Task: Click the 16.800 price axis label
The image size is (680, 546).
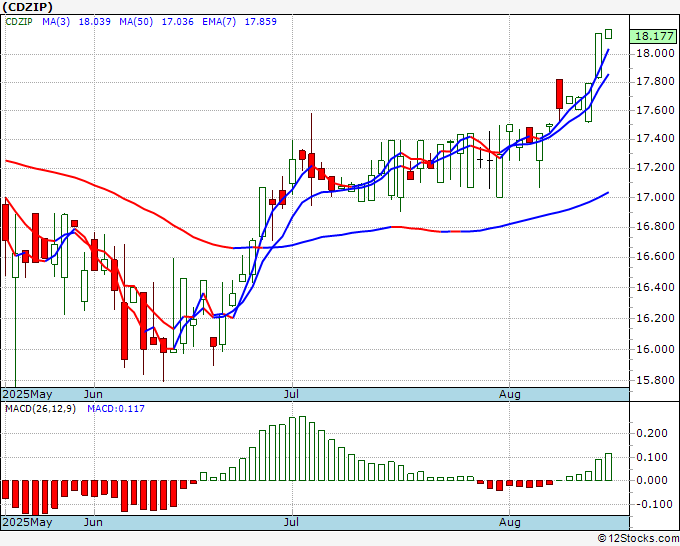Action: (655, 226)
